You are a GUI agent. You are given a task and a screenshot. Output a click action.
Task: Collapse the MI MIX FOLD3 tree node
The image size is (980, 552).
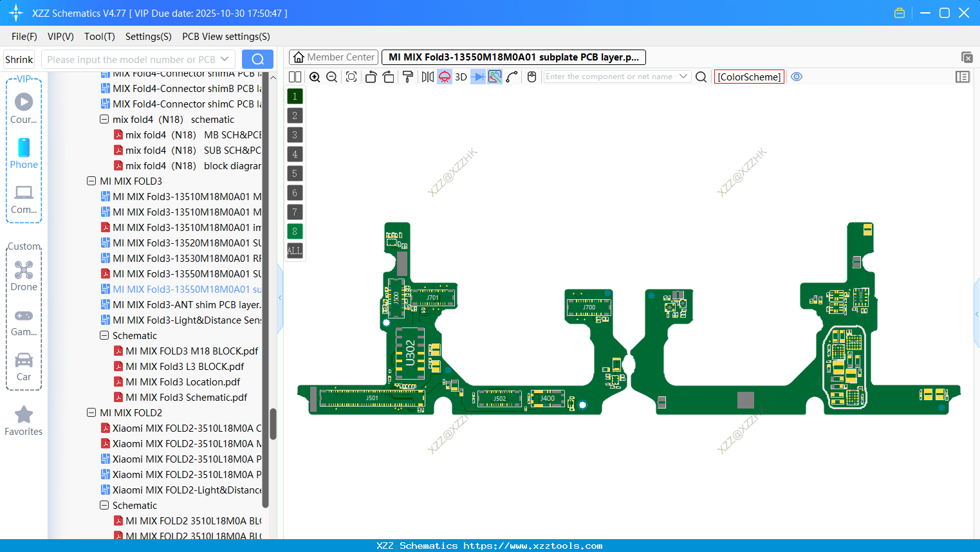[91, 181]
